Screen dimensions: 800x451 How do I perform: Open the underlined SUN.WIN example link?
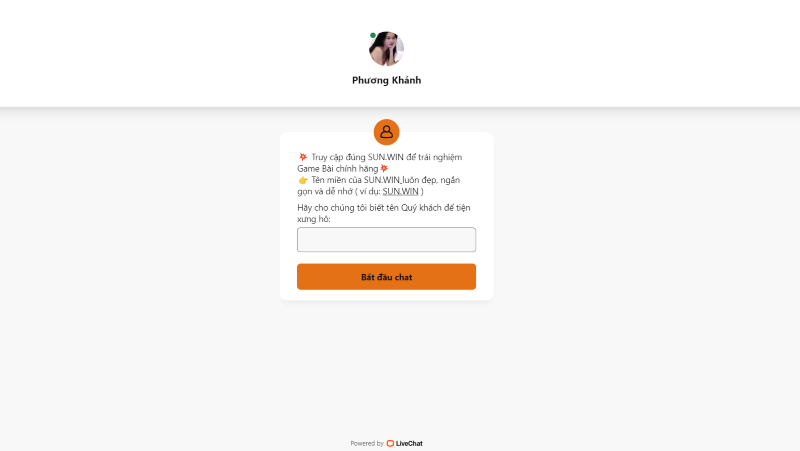pos(401,191)
